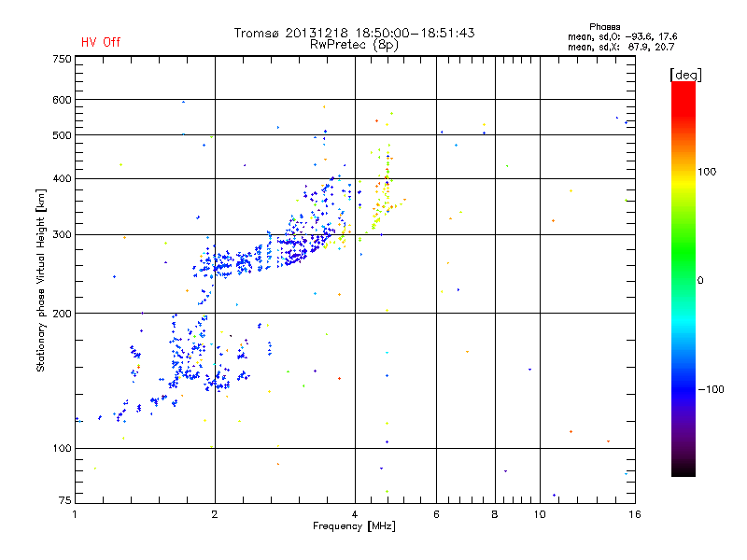Click the colorbar tick label '100'

click(x=707, y=172)
